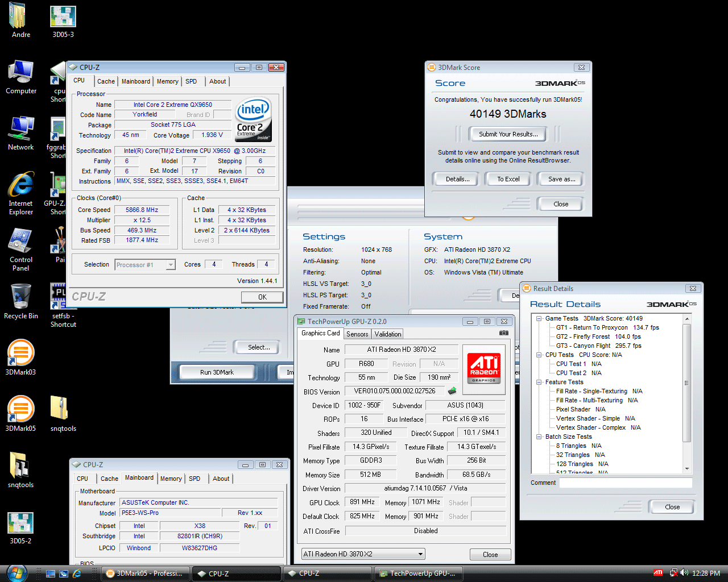This screenshot has width=728, height=582.
Task: Switch to 3DMark05 Professional taskbar button
Action: point(146,573)
